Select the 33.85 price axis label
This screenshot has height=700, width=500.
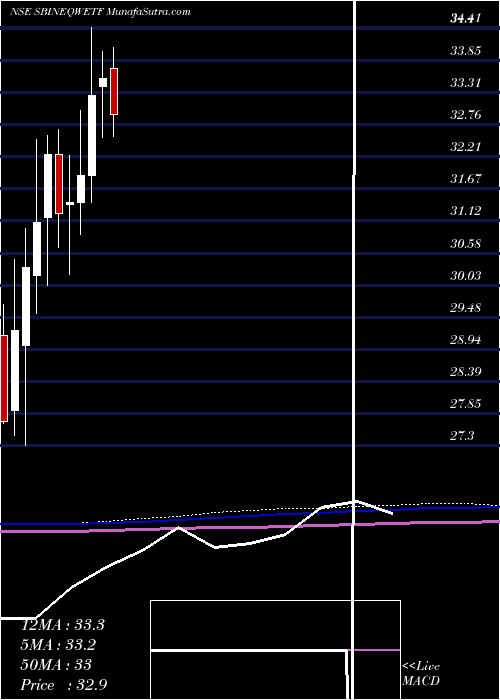pos(466,50)
